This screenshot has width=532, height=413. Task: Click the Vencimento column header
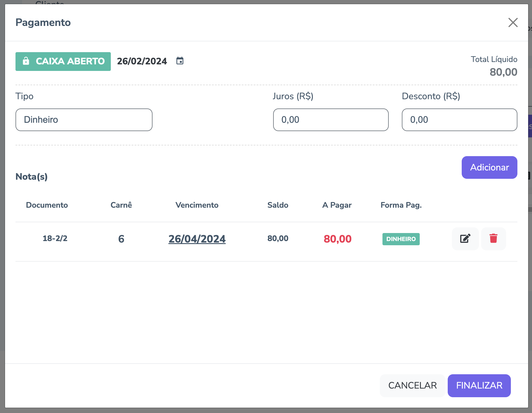(197, 205)
